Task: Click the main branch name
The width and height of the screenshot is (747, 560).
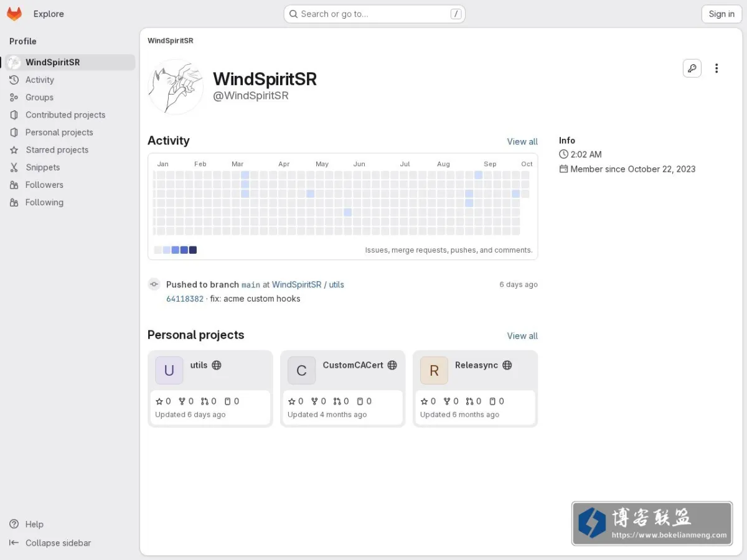Action: (251, 285)
